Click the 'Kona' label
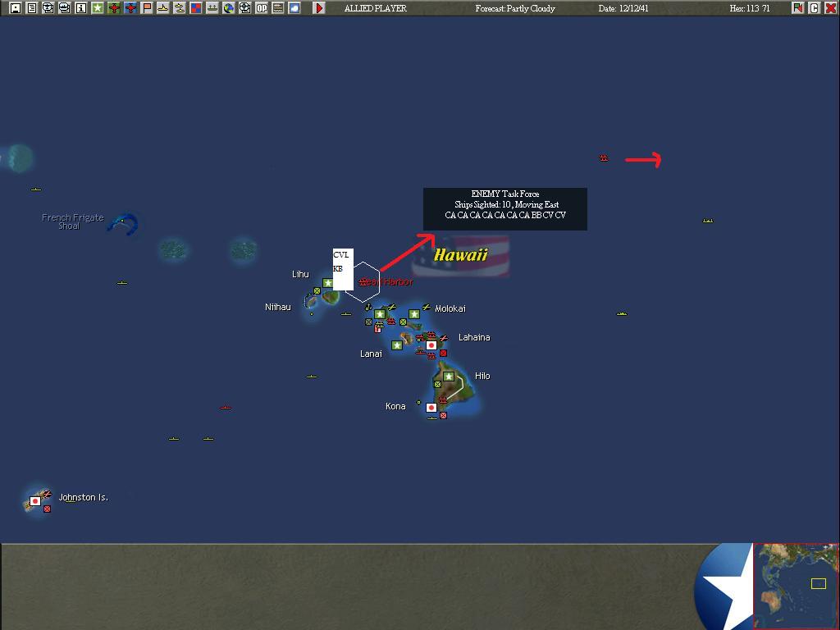 tap(395, 407)
